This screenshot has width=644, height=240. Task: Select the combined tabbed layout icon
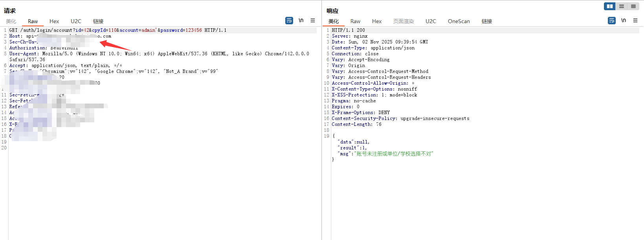633,6
